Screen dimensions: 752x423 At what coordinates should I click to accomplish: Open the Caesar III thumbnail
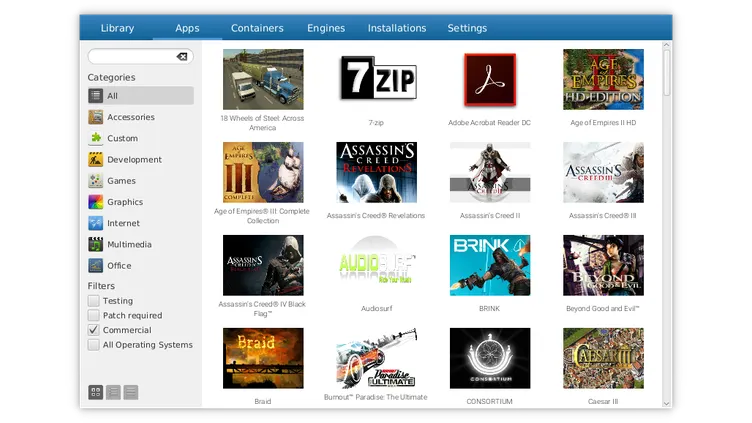point(603,358)
